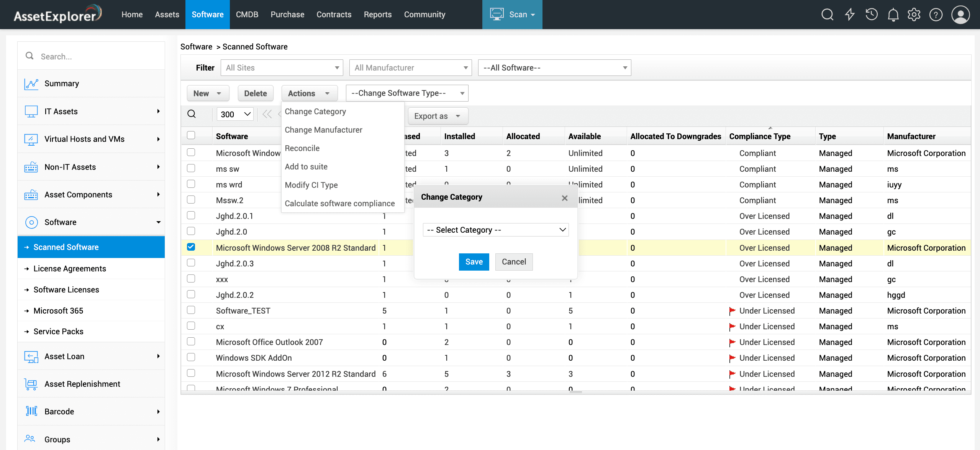Choose Reconcile from the Actions menu
Screen dimensions: 980x450
coord(302,148)
